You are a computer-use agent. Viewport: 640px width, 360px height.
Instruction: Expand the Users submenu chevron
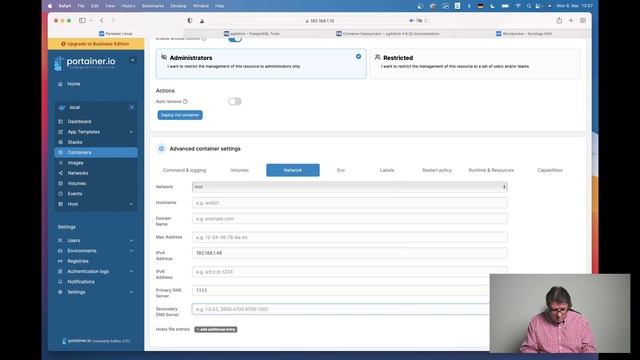click(x=131, y=240)
